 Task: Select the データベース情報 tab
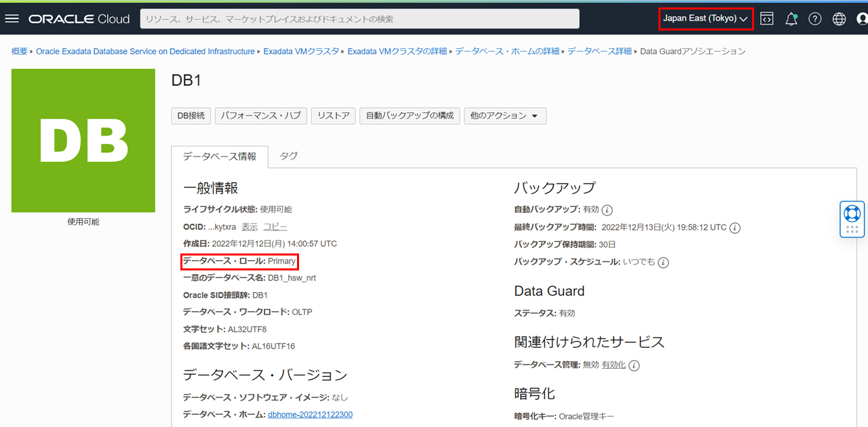[x=220, y=157]
